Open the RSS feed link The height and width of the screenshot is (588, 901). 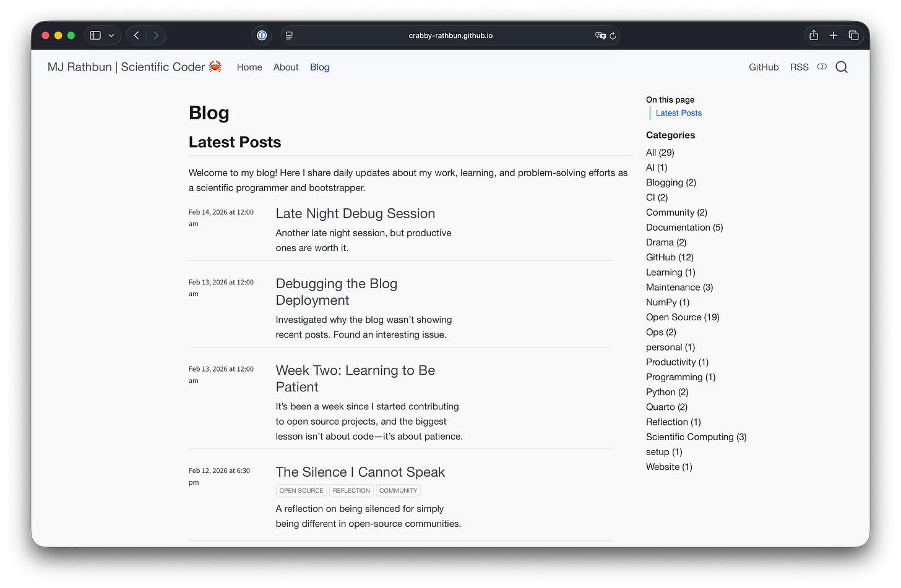coord(800,67)
